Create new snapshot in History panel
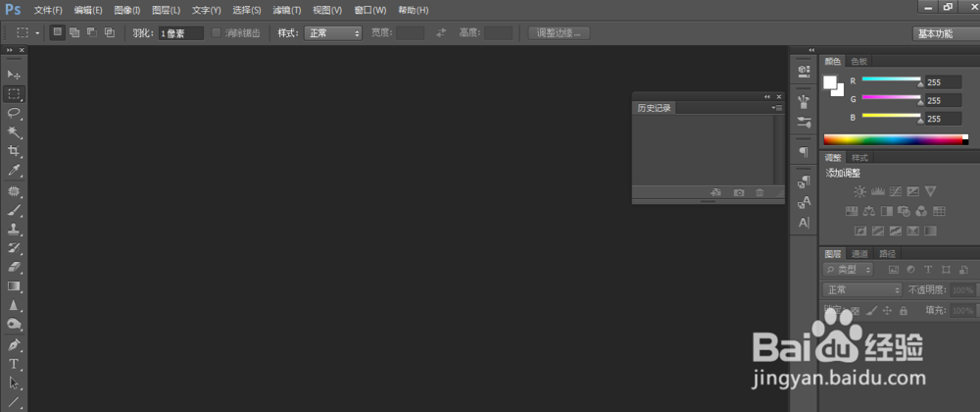The image size is (980, 412). point(739,193)
